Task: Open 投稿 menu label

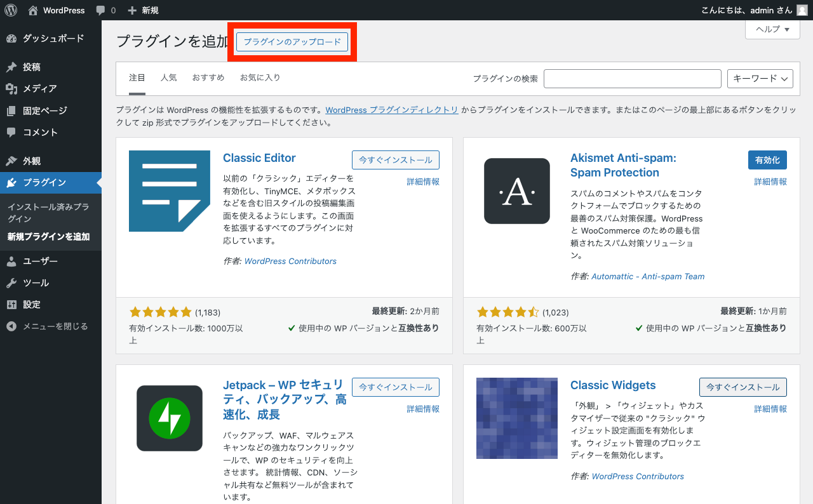Action: [32, 67]
